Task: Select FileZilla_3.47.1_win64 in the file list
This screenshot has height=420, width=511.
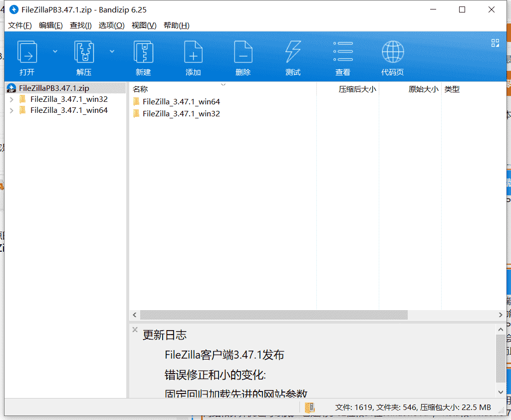Action: point(181,102)
